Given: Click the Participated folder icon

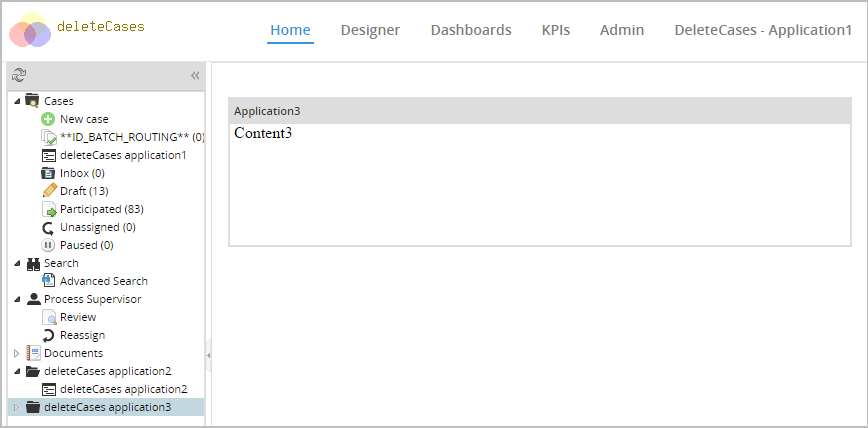Looking at the screenshot, I should pyautogui.click(x=48, y=209).
